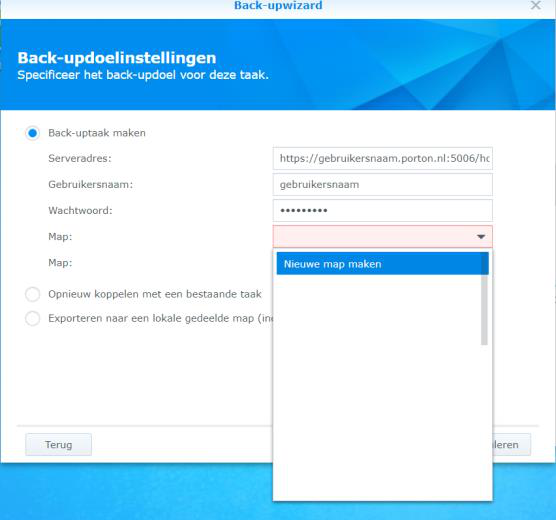
Task: Click the Specificeer het back-updoel subtitle
Action: pyautogui.click(x=143, y=75)
